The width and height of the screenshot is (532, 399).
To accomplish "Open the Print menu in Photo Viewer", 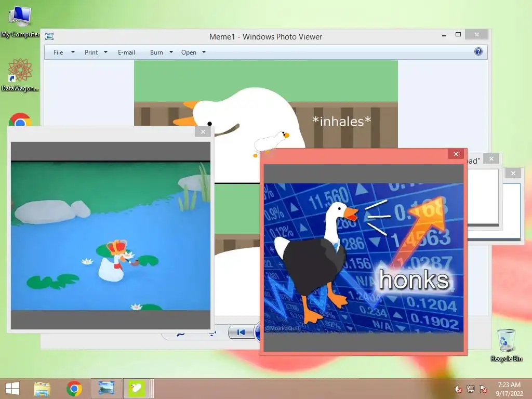I will (91, 52).
